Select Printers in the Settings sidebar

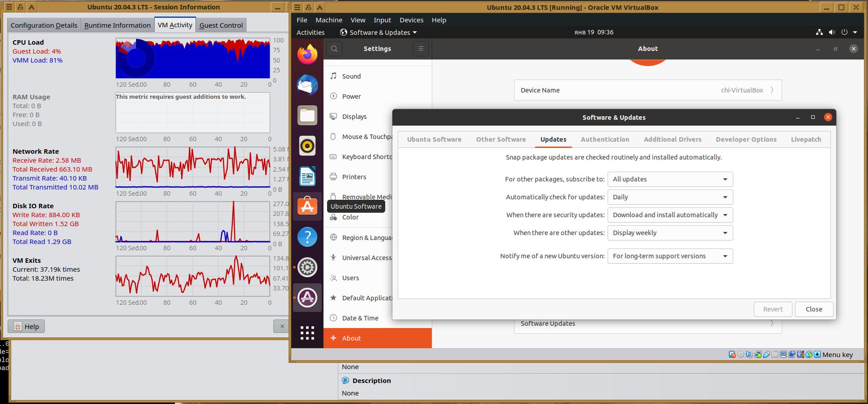(358, 177)
